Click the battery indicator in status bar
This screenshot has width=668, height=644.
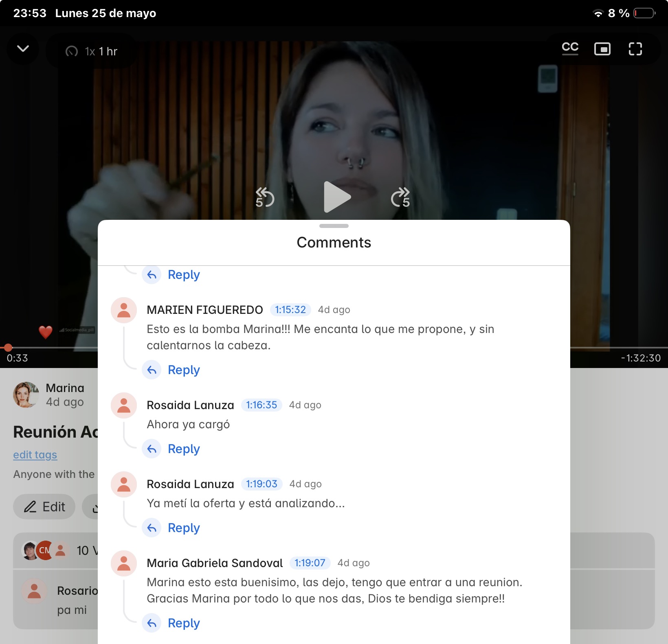click(x=645, y=13)
